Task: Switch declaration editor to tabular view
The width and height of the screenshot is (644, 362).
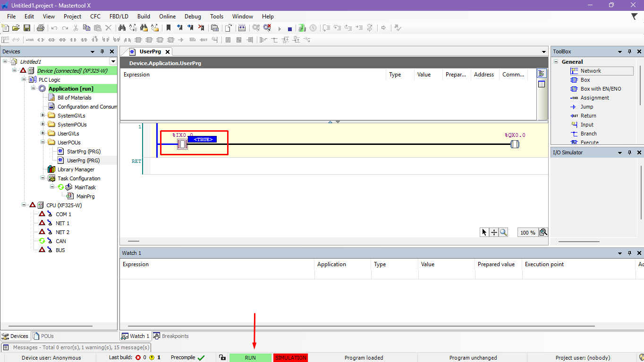Action: (542, 84)
